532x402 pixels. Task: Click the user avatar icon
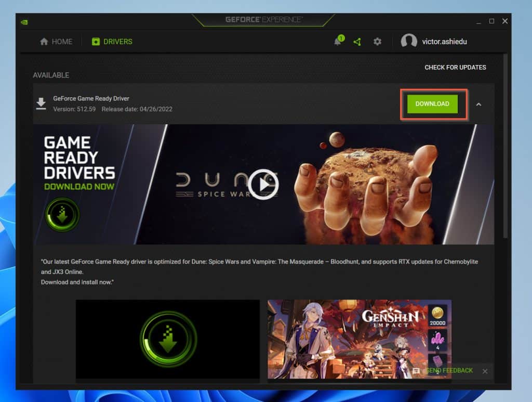pyautogui.click(x=409, y=41)
